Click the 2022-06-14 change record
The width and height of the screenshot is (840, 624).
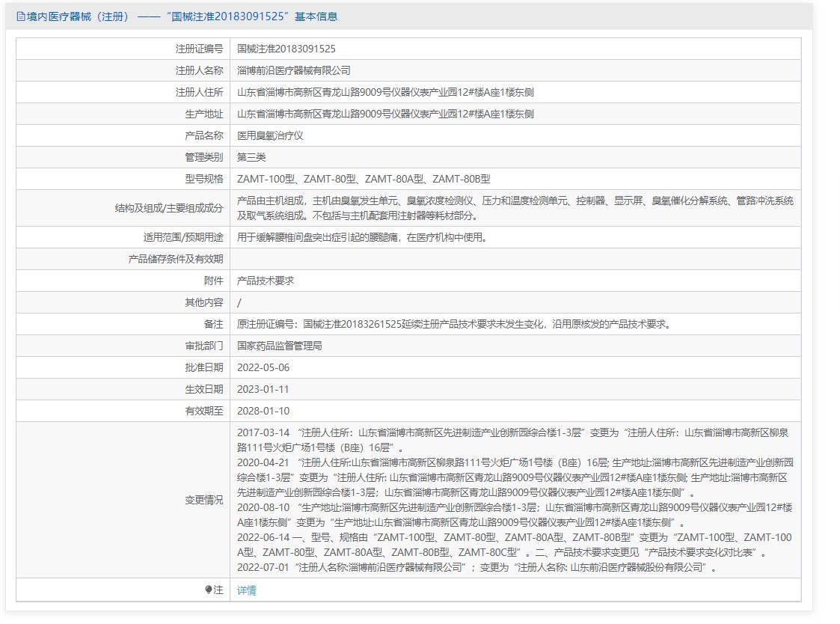tap(515, 545)
